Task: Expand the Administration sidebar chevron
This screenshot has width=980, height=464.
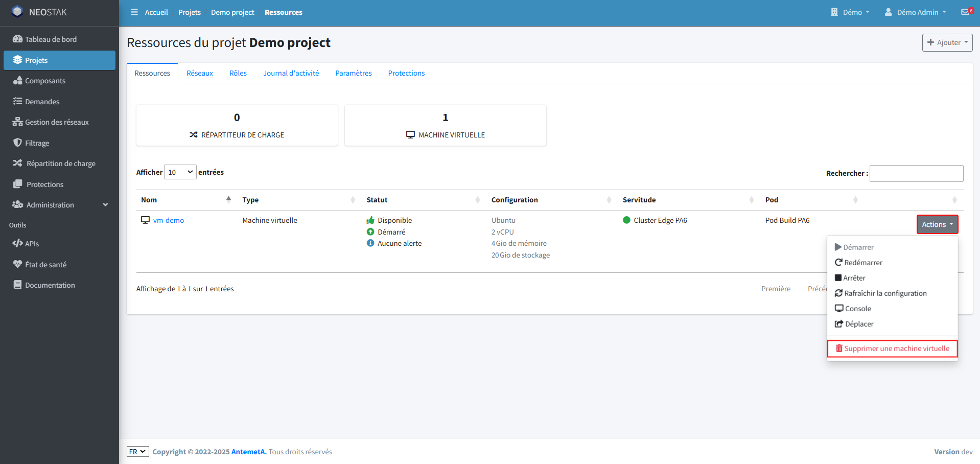Action: (x=105, y=204)
